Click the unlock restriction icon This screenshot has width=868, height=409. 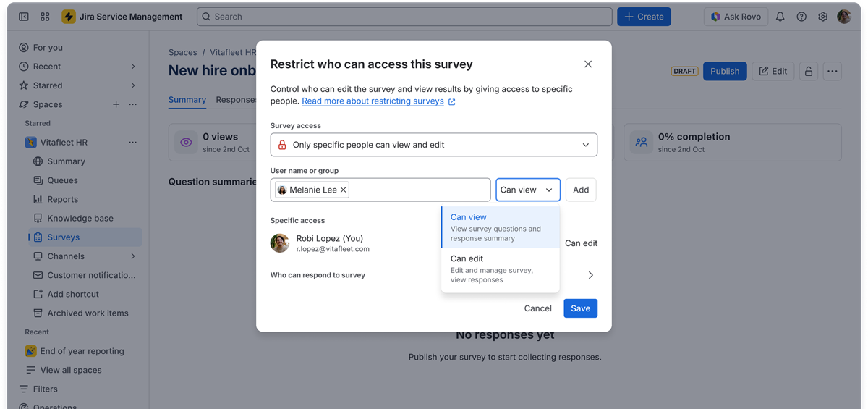click(809, 71)
